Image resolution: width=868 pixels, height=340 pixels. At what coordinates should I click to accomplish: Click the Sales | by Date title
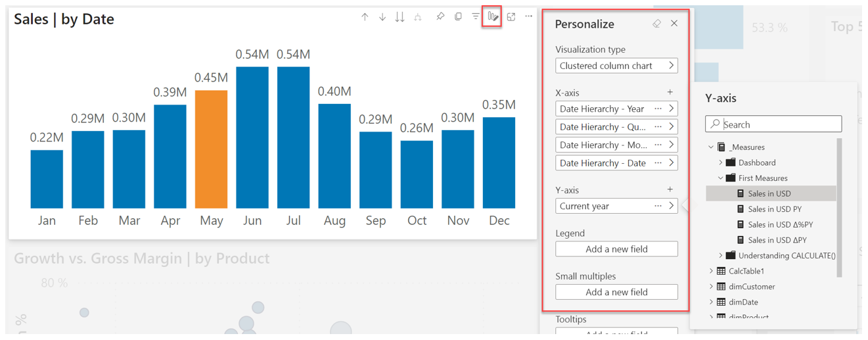[x=64, y=20]
